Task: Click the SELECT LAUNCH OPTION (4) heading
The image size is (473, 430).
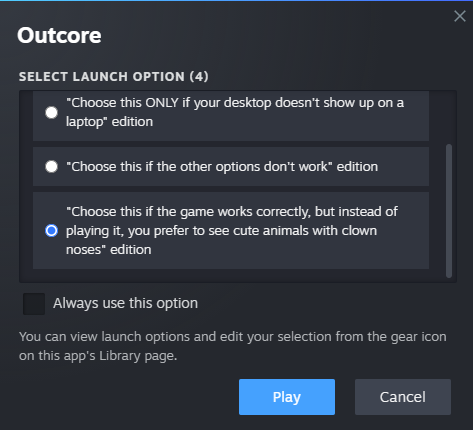Action: click(114, 76)
